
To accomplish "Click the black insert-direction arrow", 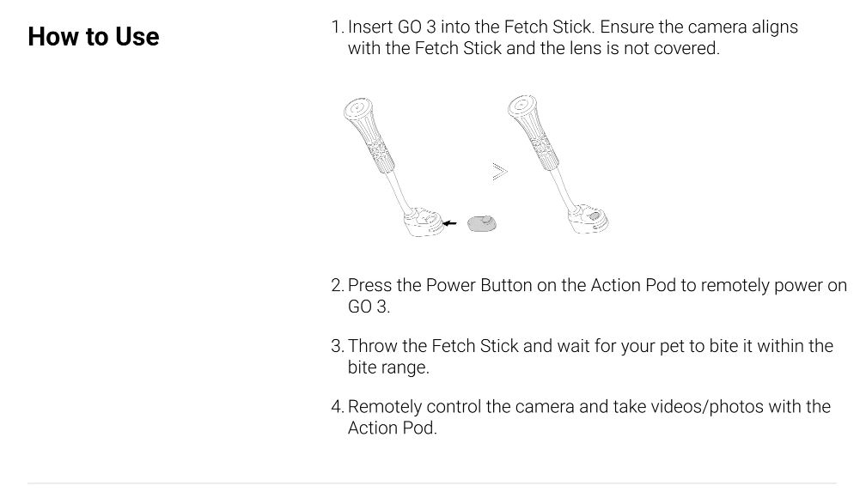I will coord(450,223).
